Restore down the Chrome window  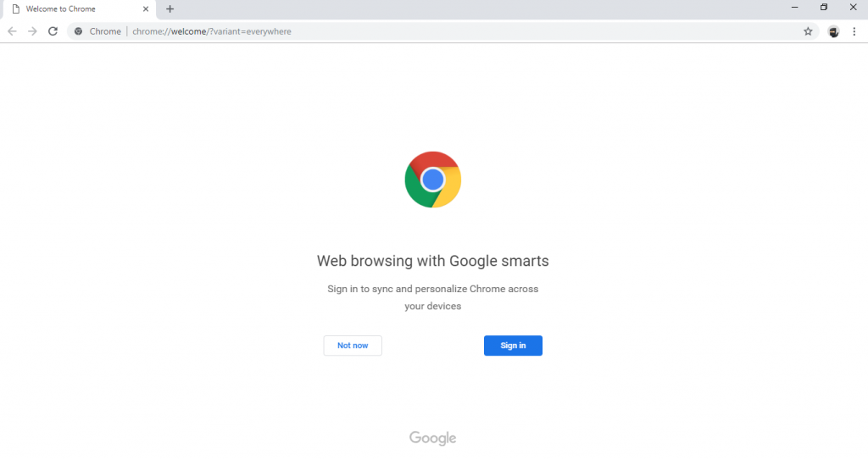click(x=824, y=8)
